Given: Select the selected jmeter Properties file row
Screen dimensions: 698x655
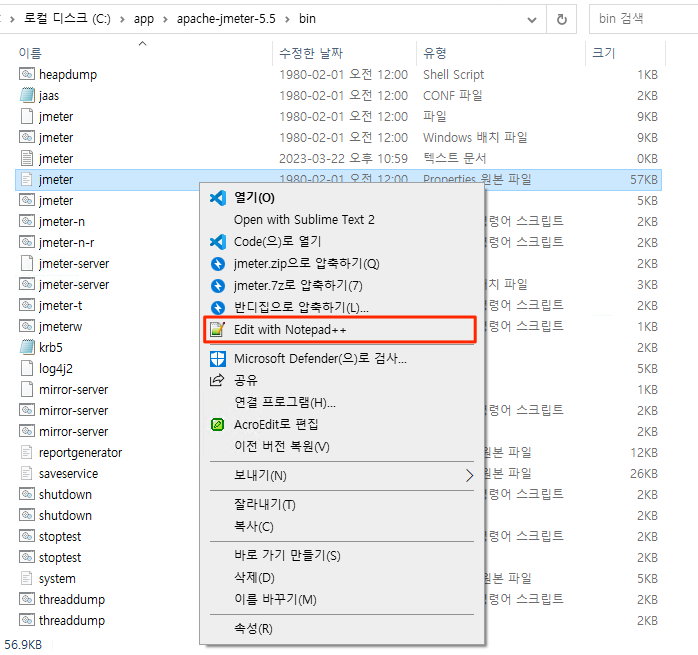Looking at the screenshot, I should click(338, 179).
